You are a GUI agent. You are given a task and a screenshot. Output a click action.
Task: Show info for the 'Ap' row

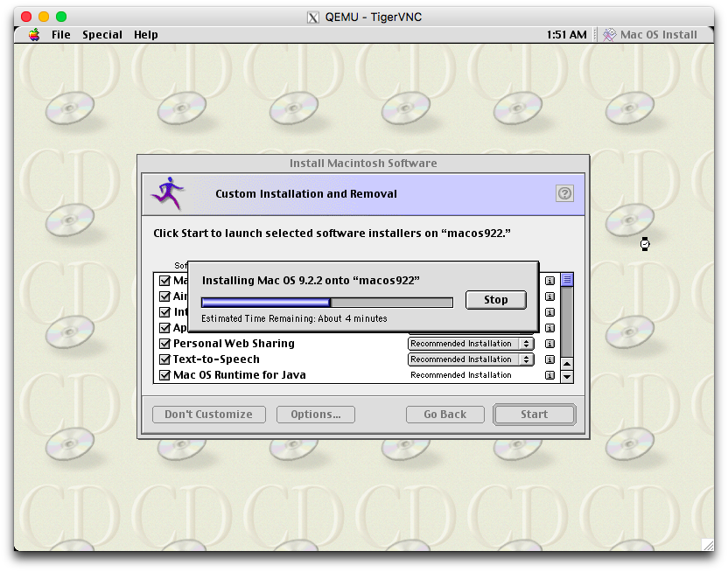click(x=549, y=328)
